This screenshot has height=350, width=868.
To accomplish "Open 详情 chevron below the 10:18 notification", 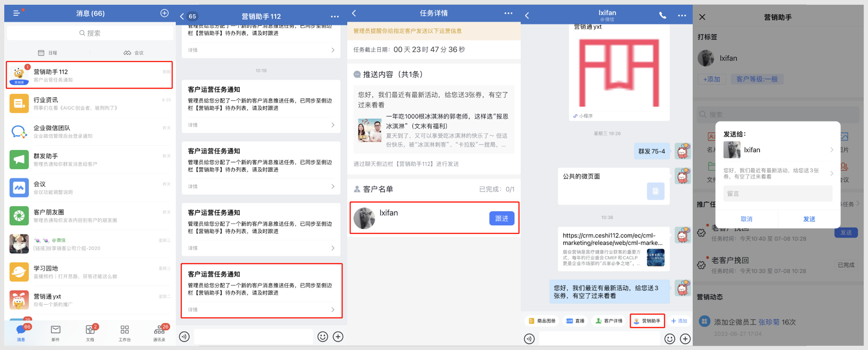I will click(x=333, y=125).
